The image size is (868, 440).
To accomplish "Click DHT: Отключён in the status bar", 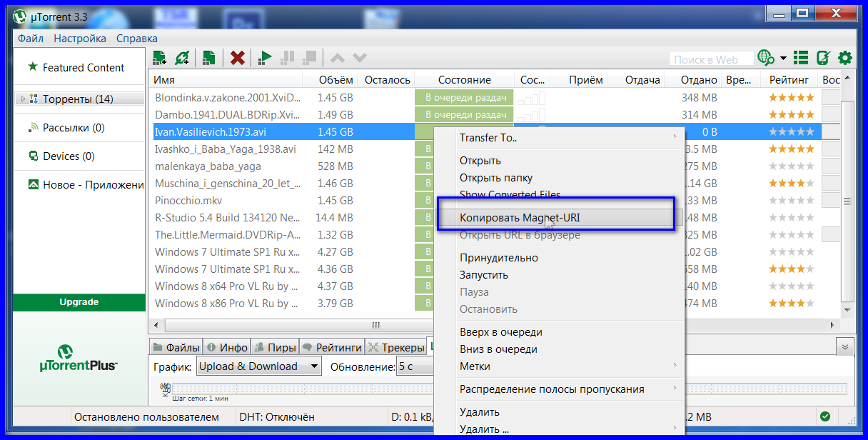I will click(x=277, y=416).
